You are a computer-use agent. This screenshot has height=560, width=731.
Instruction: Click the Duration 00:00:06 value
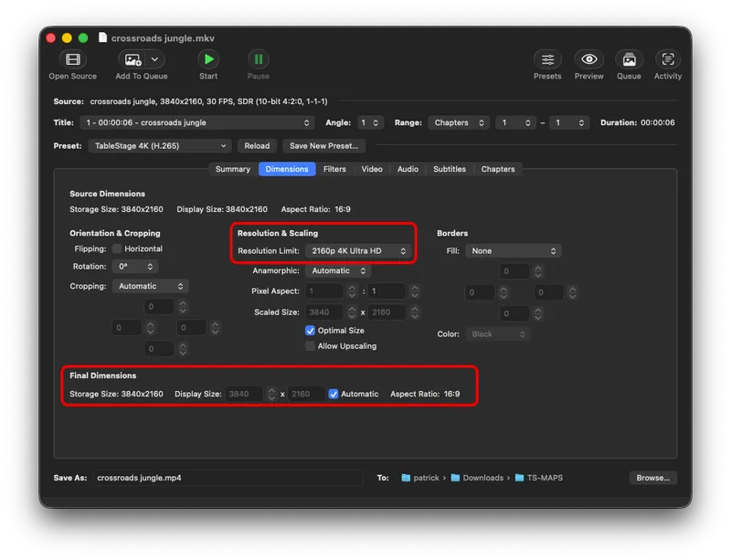click(657, 122)
